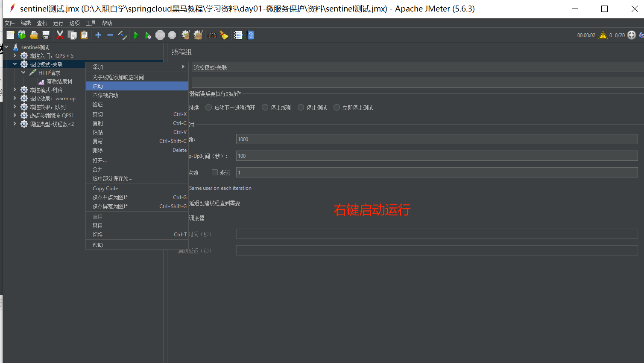Expand the 热点参数限流 QPS1 node
The width and height of the screenshot is (644, 363).
(x=15, y=115)
